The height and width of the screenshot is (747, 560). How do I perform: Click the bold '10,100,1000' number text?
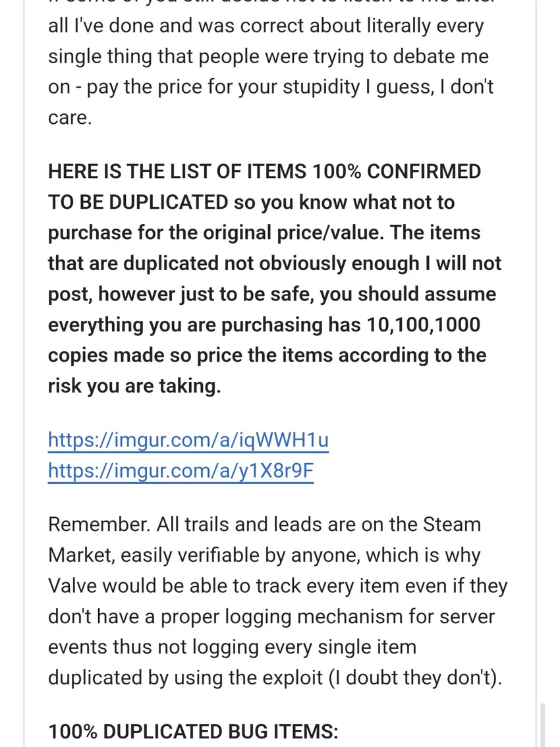[406, 325]
